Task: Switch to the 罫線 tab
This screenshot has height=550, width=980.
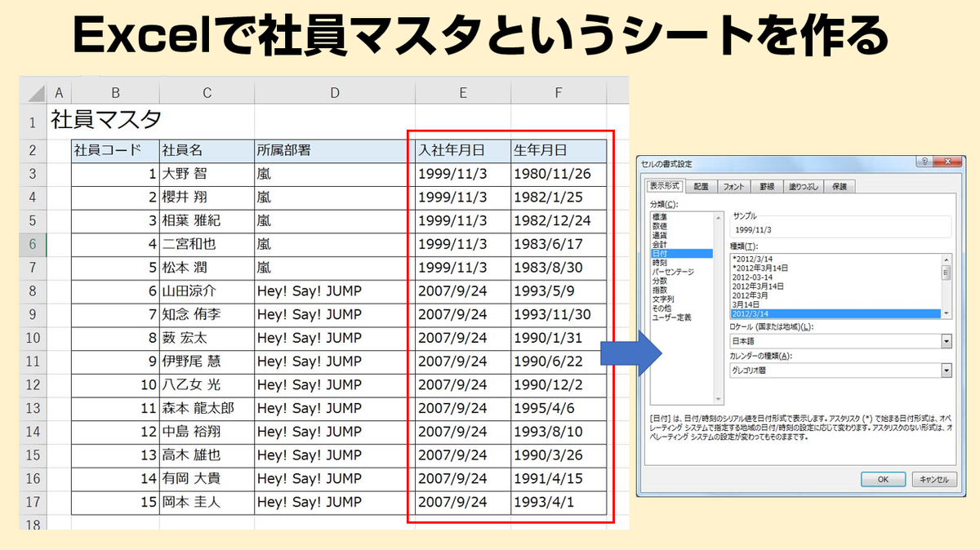Action: [x=766, y=186]
